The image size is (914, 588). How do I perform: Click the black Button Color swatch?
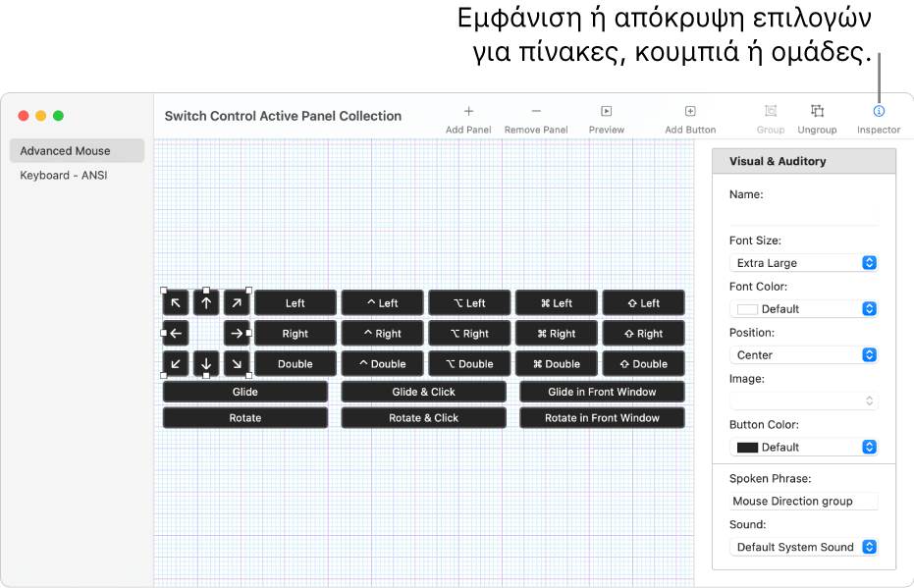747,448
